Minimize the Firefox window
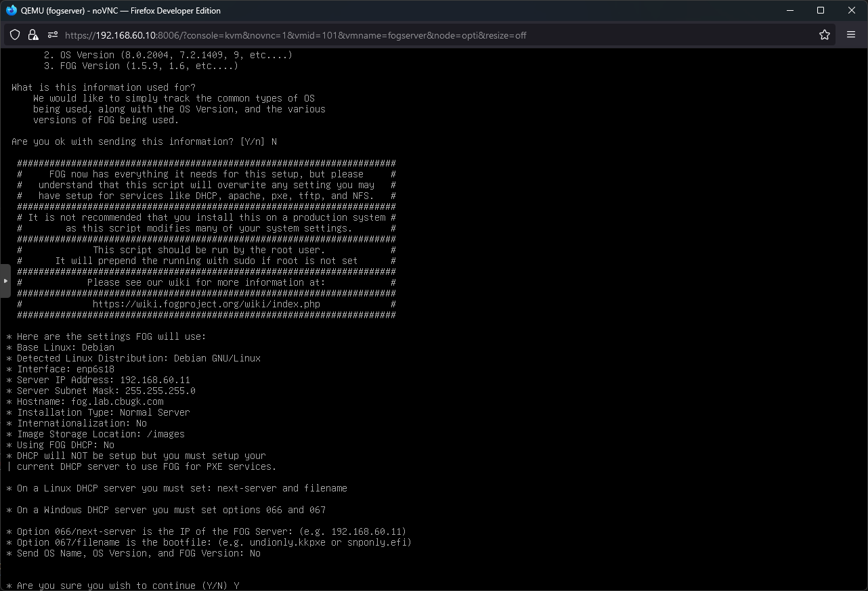This screenshot has width=868, height=591. pos(789,10)
